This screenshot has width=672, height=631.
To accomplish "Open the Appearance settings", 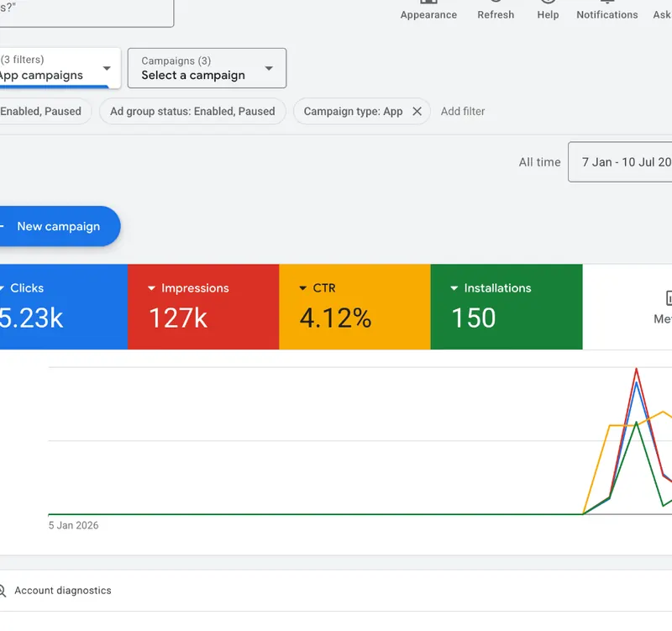I will click(428, 11).
